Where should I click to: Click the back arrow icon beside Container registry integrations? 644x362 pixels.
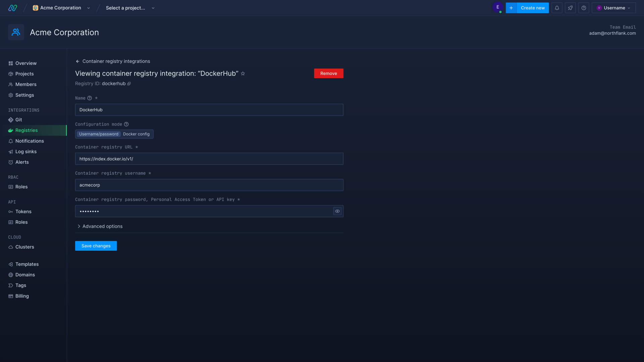(77, 61)
